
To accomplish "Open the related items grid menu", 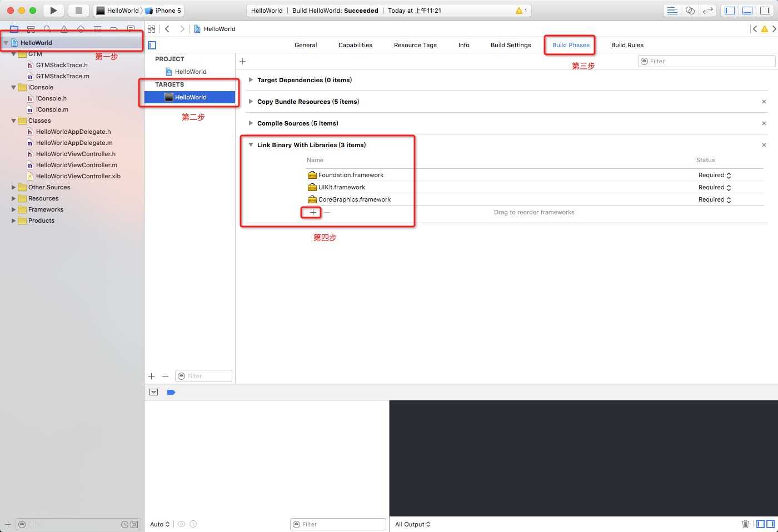I will (152, 29).
